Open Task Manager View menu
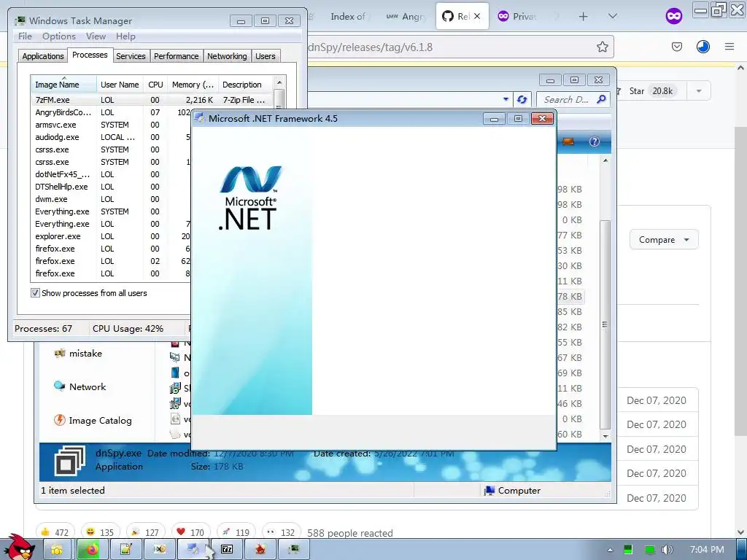The image size is (747, 560). click(96, 36)
